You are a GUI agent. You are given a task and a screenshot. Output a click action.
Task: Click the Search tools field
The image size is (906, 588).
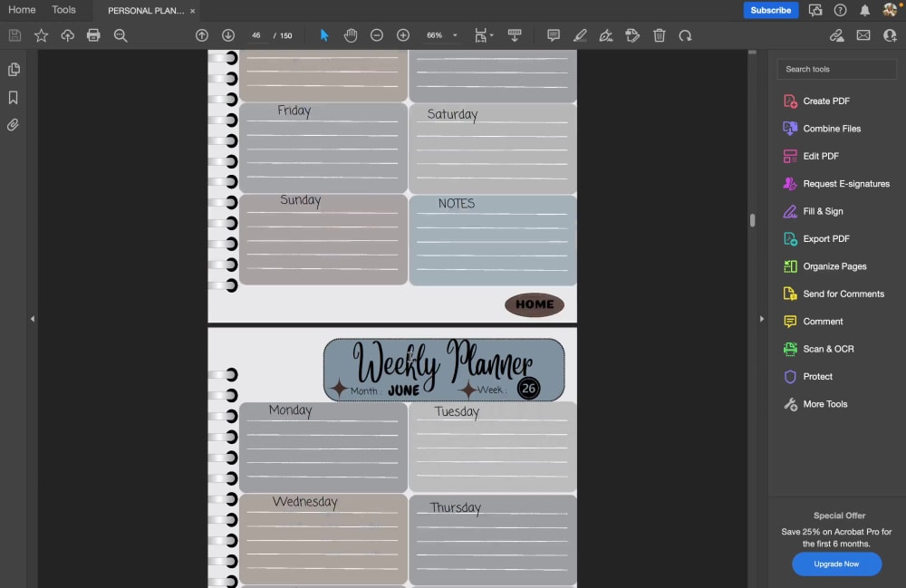(836, 70)
